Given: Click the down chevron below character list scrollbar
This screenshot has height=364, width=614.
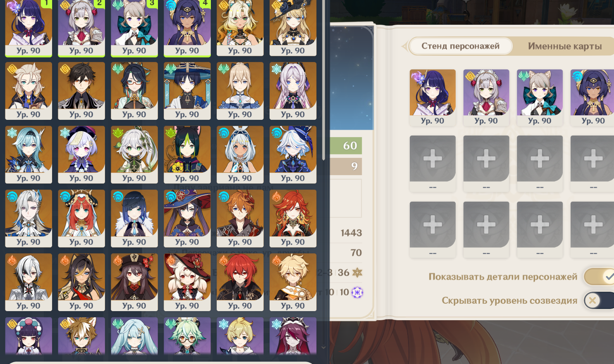Looking at the screenshot, I should [x=324, y=348].
